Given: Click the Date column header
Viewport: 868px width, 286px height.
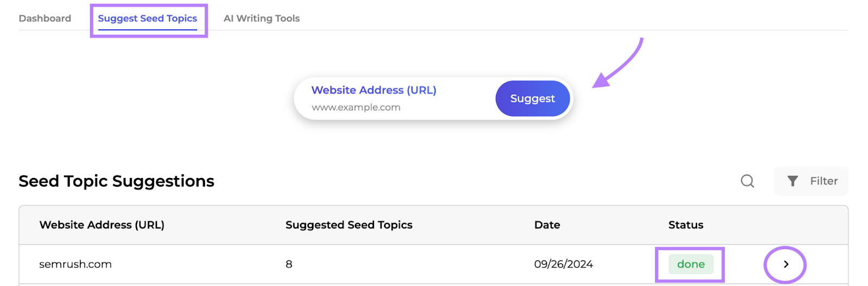Looking at the screenshot, I should pos(547,225).
